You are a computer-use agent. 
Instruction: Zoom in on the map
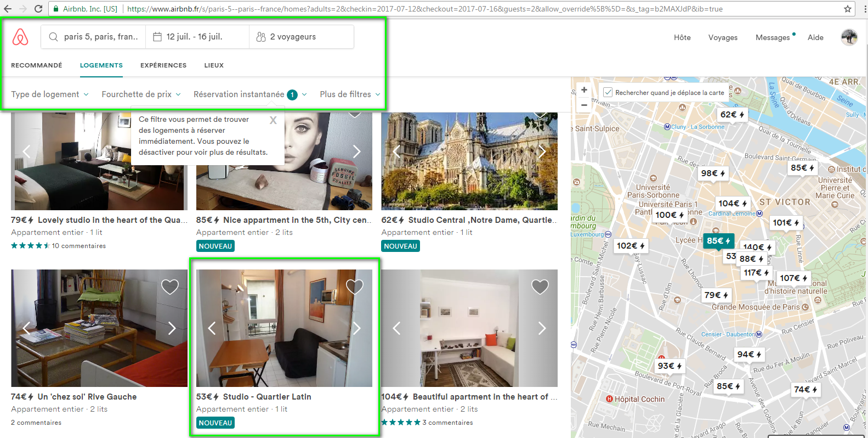click(x=584, y=90)
